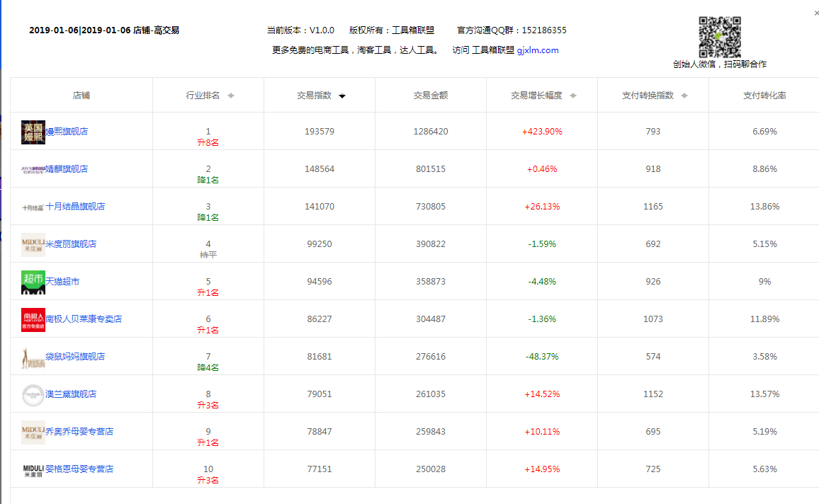Select rank change 降4名

pyautogui.click(x=208, y=368)
